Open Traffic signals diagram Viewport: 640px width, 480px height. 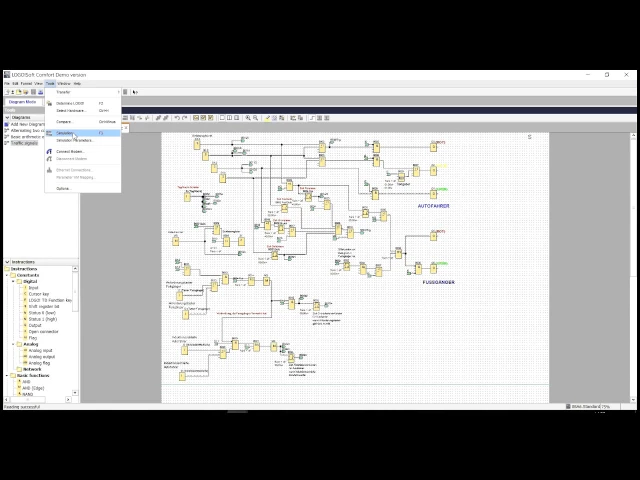26,142
